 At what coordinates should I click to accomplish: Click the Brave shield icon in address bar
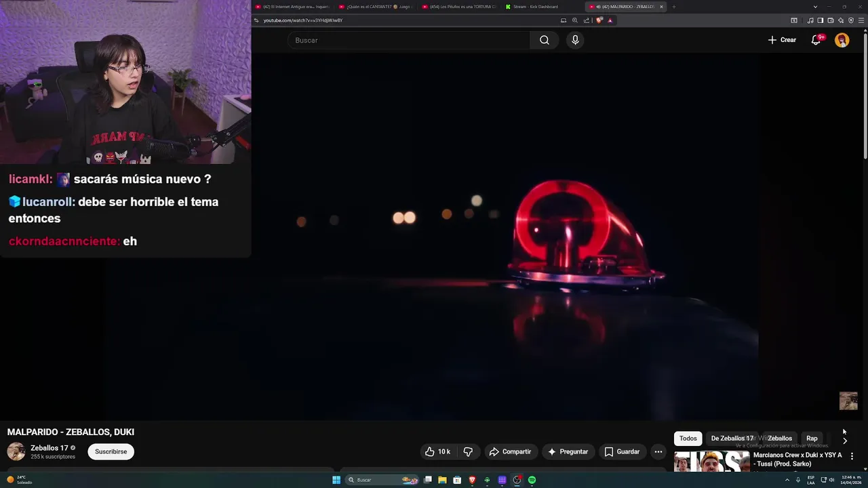[599, 20]
